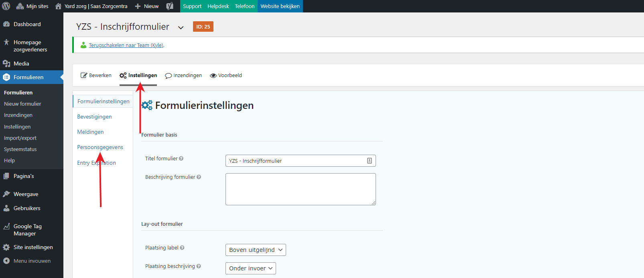Open the WordPress logo menu
Image resolution: width=644 pixels, height=278 pixels.
click(x=6, y=6)
